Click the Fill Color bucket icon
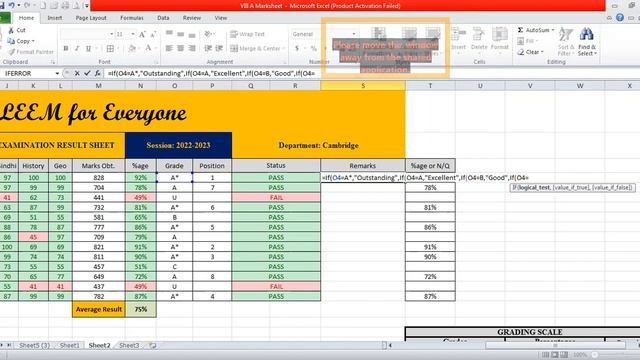 (x=132, y=49)
